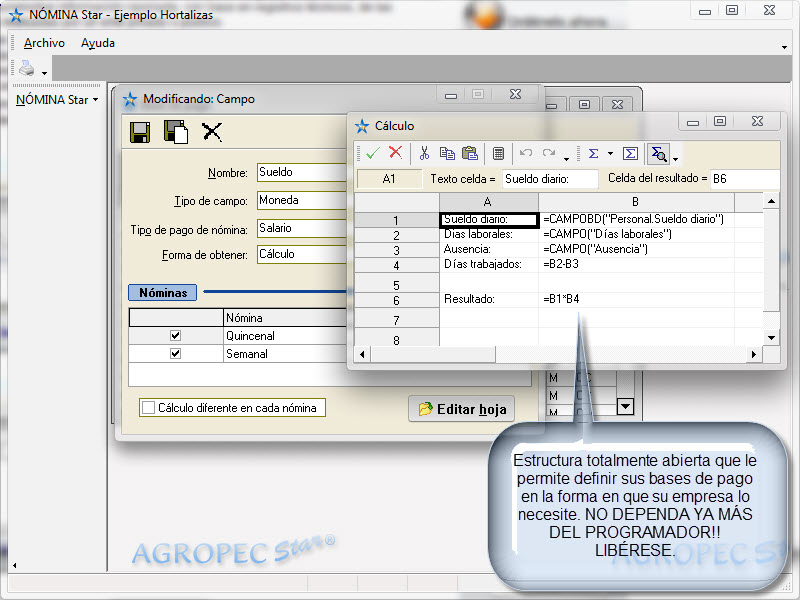Click the sigma magnifier formula view icon
This screenshot has height=600, width=800.
tap(659, 154)
